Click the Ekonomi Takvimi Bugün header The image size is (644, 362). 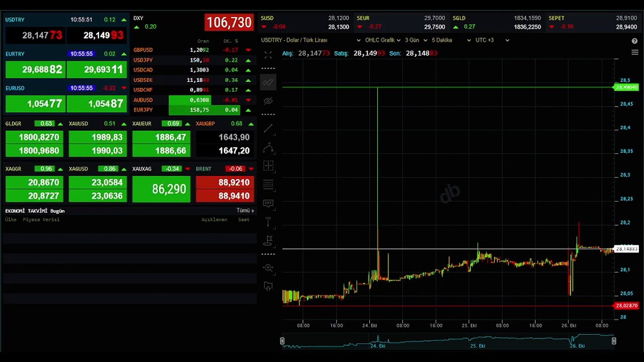click(35, 211)
